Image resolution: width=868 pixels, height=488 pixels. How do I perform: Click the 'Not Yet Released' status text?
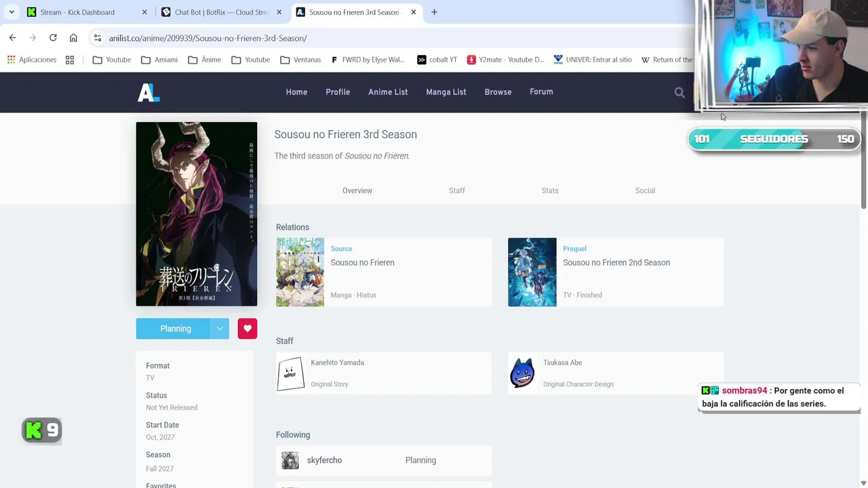tap(172, 407)
